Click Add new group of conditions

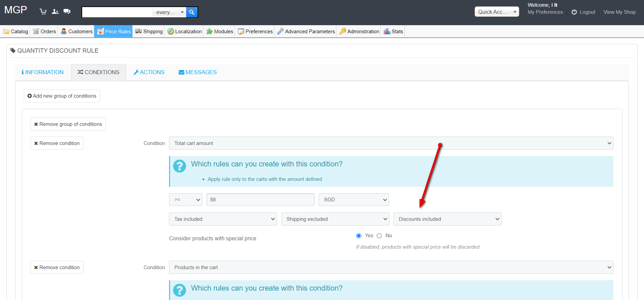coord(62,96)
